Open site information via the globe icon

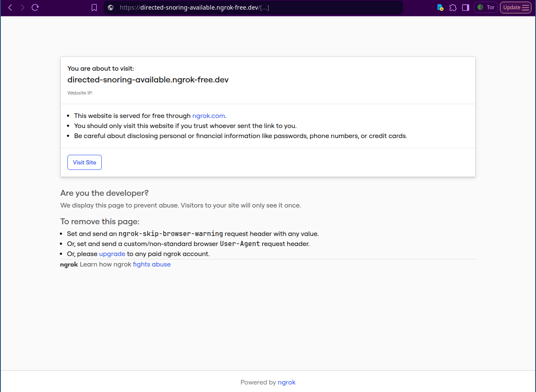click(111, 8)
